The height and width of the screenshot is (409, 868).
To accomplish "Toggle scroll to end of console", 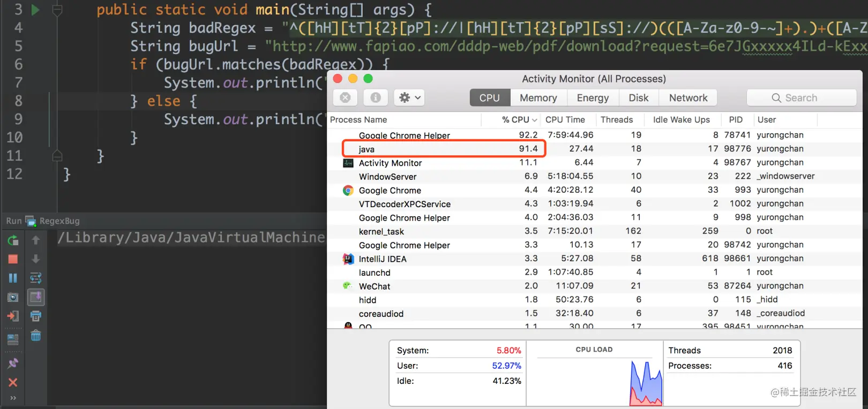I will pyautogui.click(x=36, y=297).
